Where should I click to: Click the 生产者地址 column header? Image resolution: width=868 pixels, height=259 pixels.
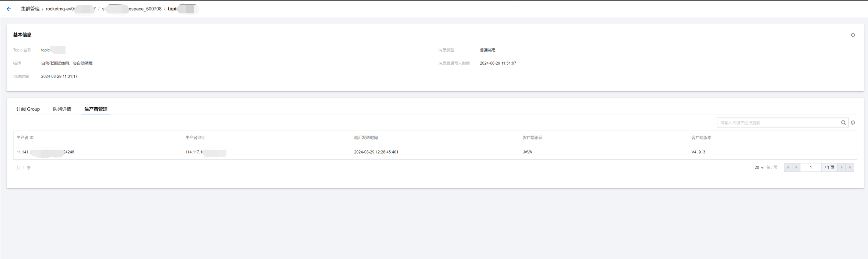pos(195,138)
